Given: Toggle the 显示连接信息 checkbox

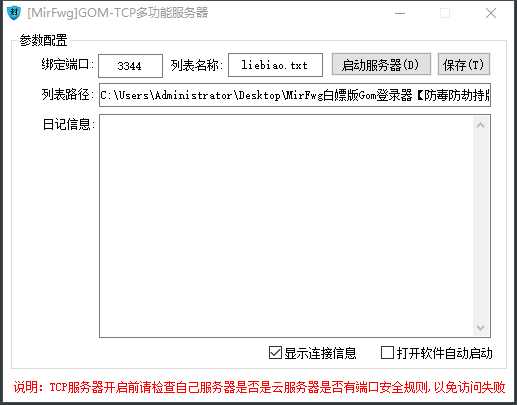Looking at the screenshot, I should [275, 353].
